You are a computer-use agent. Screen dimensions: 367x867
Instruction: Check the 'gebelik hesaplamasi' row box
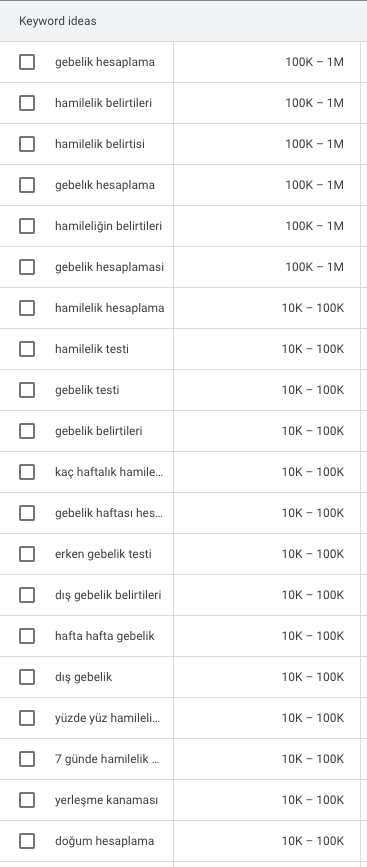[27, 267]
